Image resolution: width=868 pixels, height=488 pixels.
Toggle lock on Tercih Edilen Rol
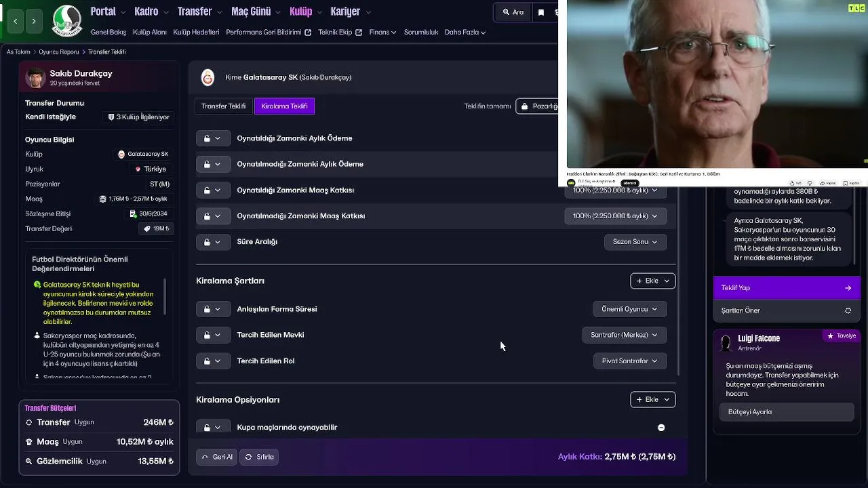213,361
